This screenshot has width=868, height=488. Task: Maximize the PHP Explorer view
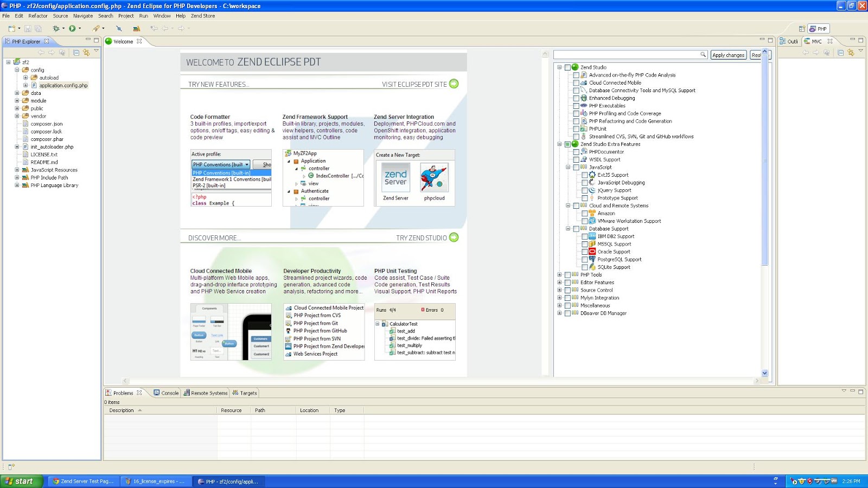(x=97, y=40)
